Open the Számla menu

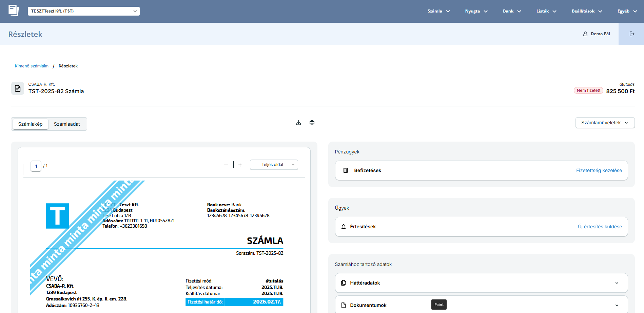click(438, 11)
